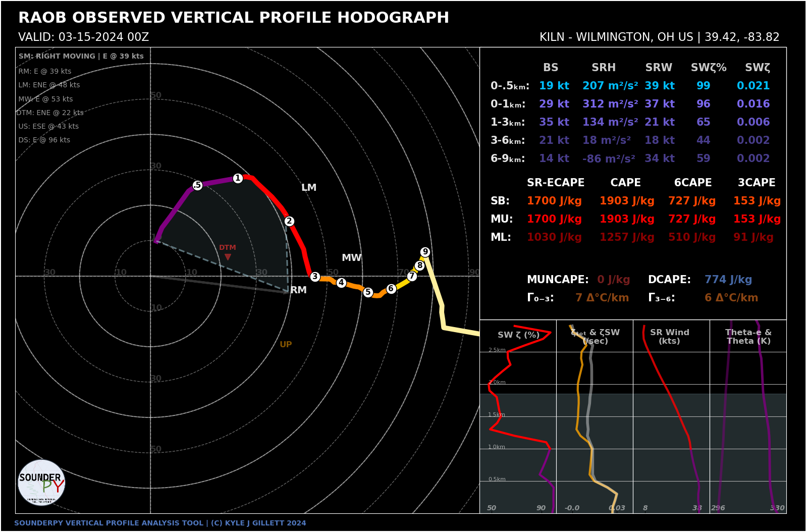Select the 6 km hodograph marker
Screen dimensions: 806x532
click(391, 289)
